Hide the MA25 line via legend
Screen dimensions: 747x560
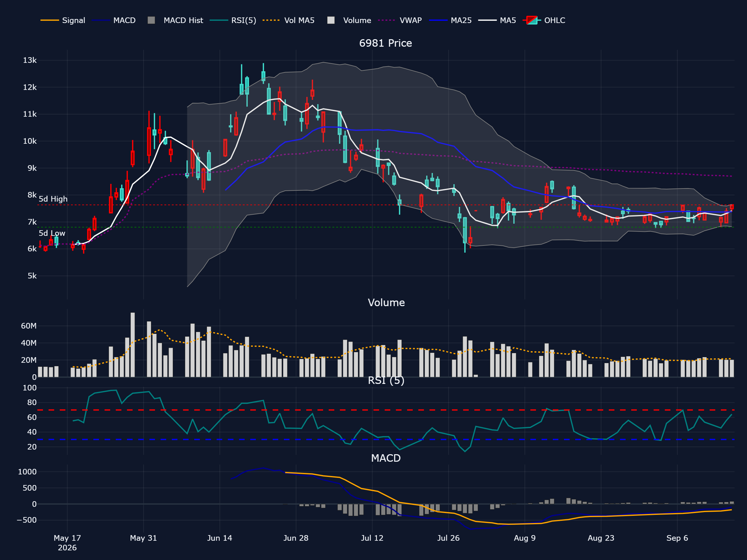pyautogui.click(x=450, y=20)
